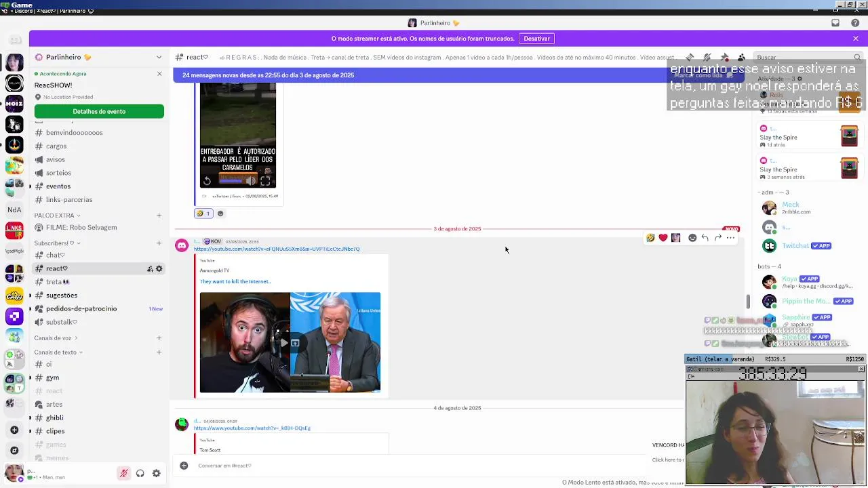Open Twitchat member profile
Viewport: 868px width, 488px height.
(x=797, y=246)
